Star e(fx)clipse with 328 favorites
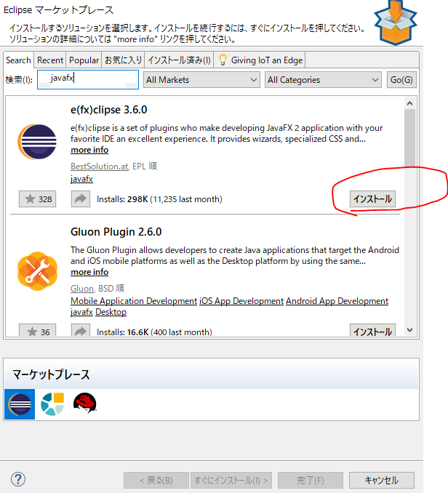 point(37,199)
